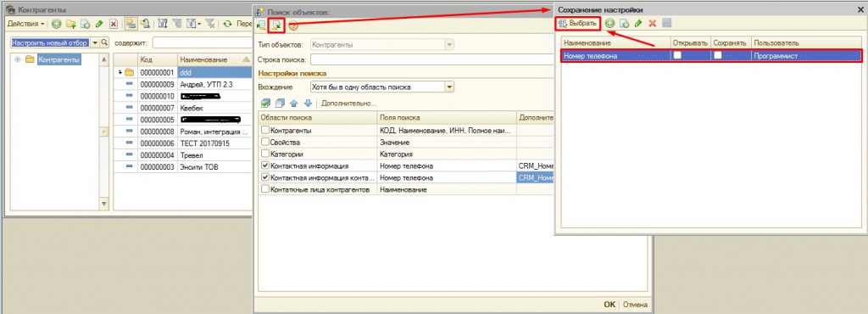Open the Тип объектов dropdown
The width and height of the screenshot is (868, 314).
tap(449, 44)
